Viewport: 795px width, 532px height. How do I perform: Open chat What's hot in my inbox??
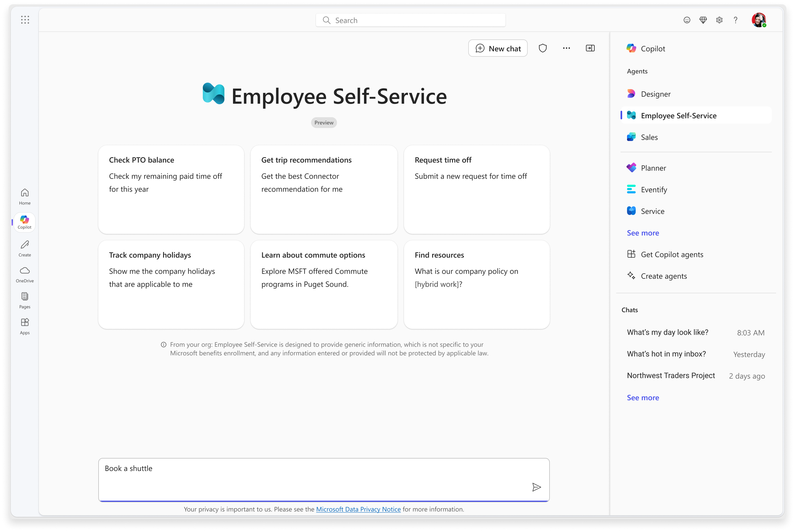(x=696, y=354)
